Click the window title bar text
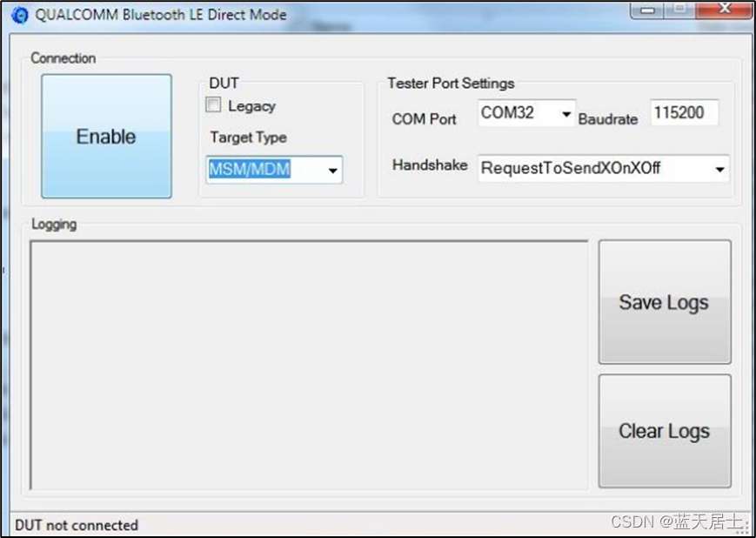Image resolution: width=756 pixels, height=538 pixels. (161, 15)
